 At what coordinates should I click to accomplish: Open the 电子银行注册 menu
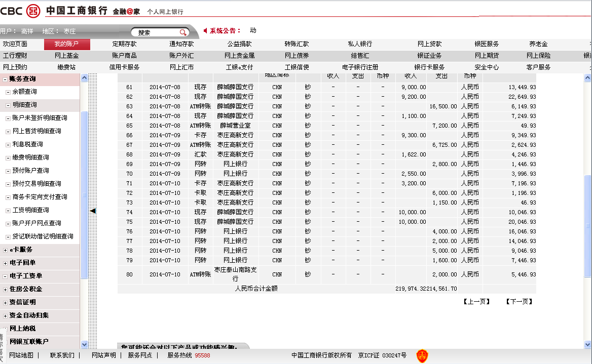click(360, 67)
